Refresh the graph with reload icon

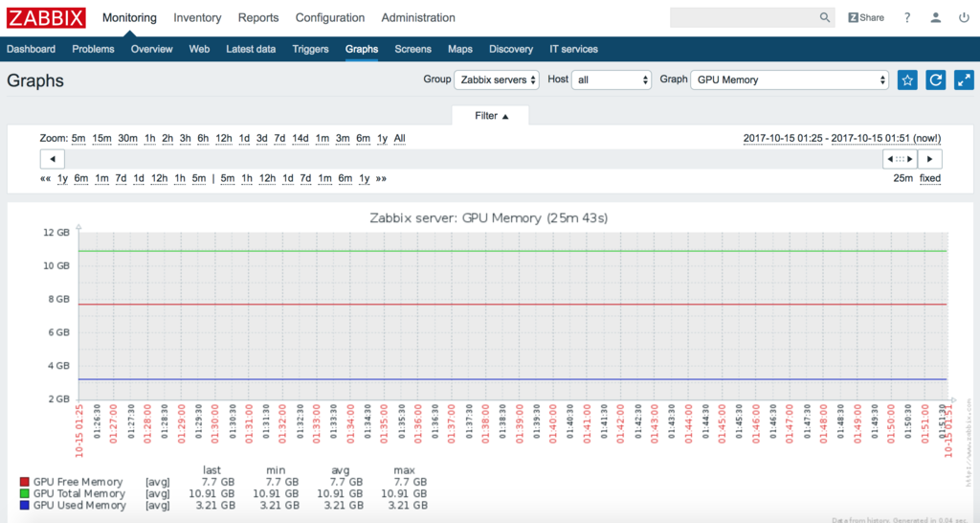(936, 80)
